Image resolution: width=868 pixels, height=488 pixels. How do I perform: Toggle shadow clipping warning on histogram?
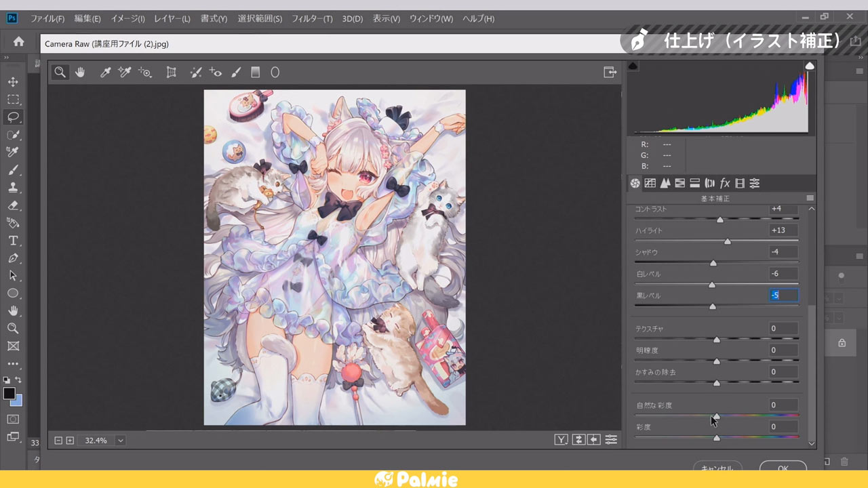coord(633,66)
